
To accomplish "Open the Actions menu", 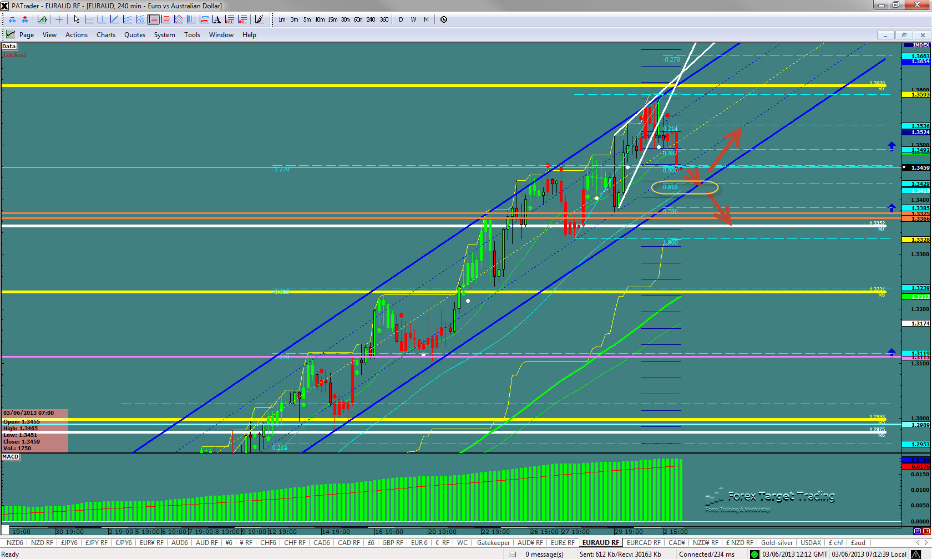I will tap(77, 35).
